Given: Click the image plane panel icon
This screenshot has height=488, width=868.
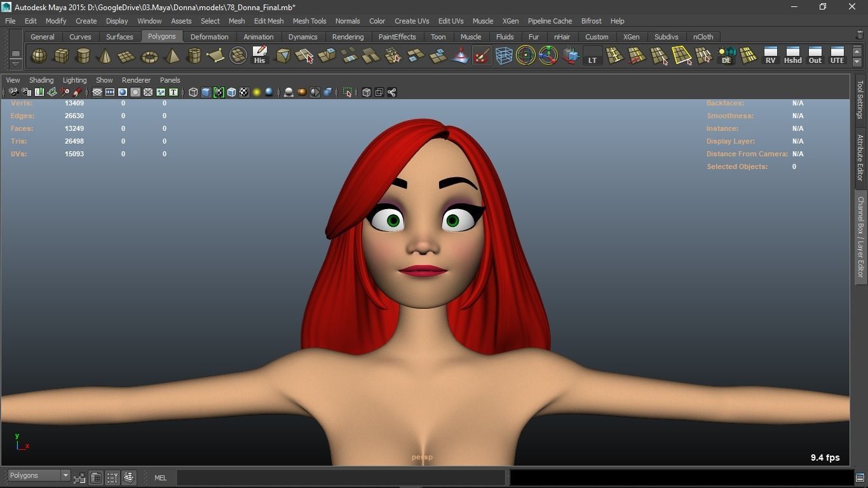Looking at the screenshot, I should tap(52, 93).
